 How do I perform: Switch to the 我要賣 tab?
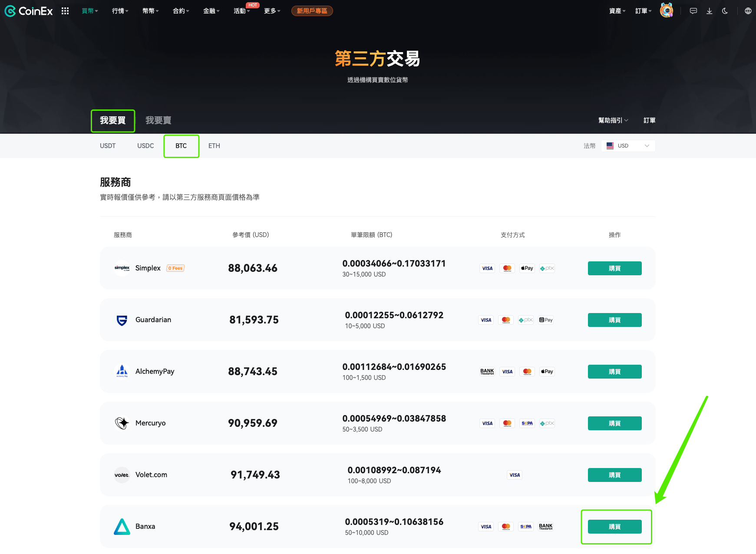(158, 120)
